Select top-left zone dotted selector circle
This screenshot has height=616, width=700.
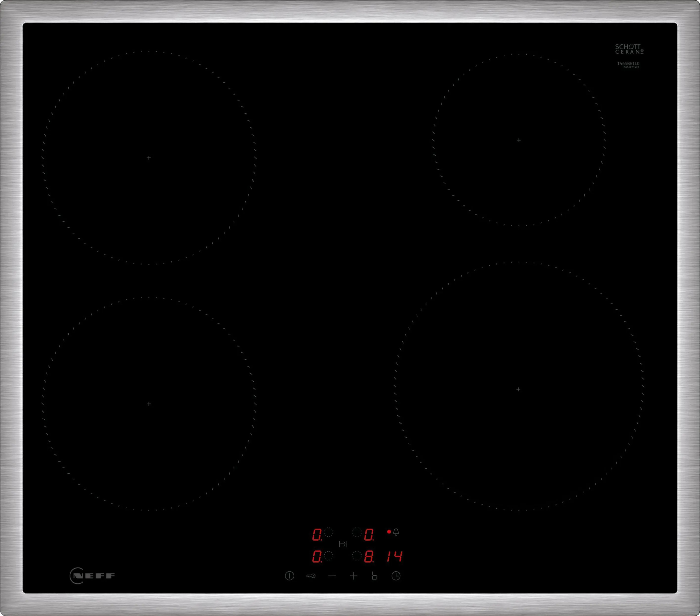coord(328,532)
